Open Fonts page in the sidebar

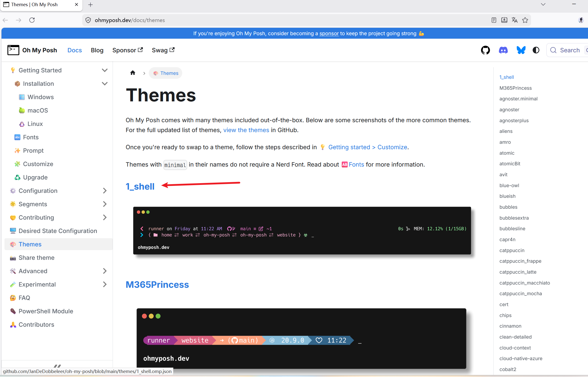31,137
